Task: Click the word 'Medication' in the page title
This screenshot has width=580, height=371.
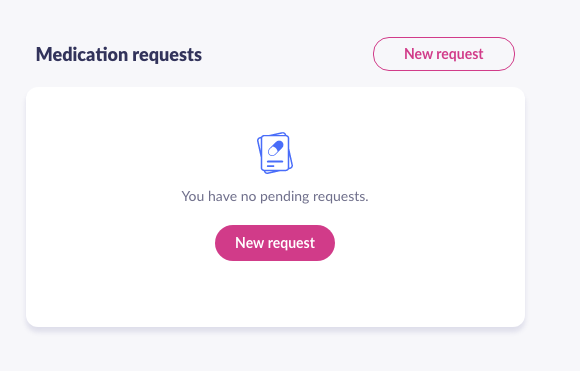Action: 82,54
